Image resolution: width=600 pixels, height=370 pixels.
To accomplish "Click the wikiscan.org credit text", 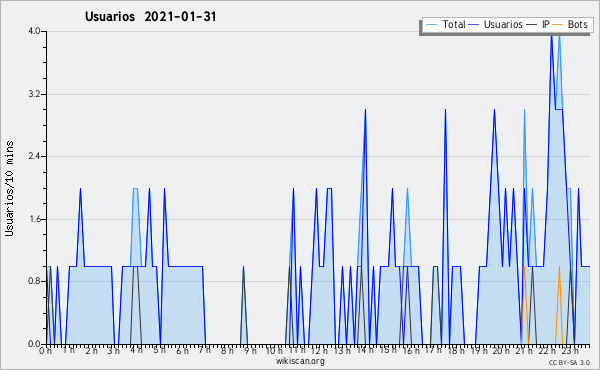I will [x=300, y=361].
